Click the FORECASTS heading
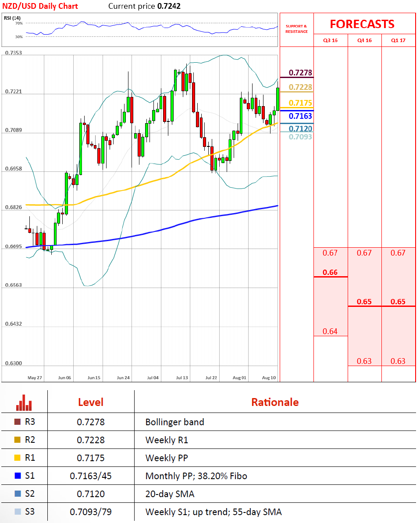The height and width of the screenshot is (523, 420). 362,24
